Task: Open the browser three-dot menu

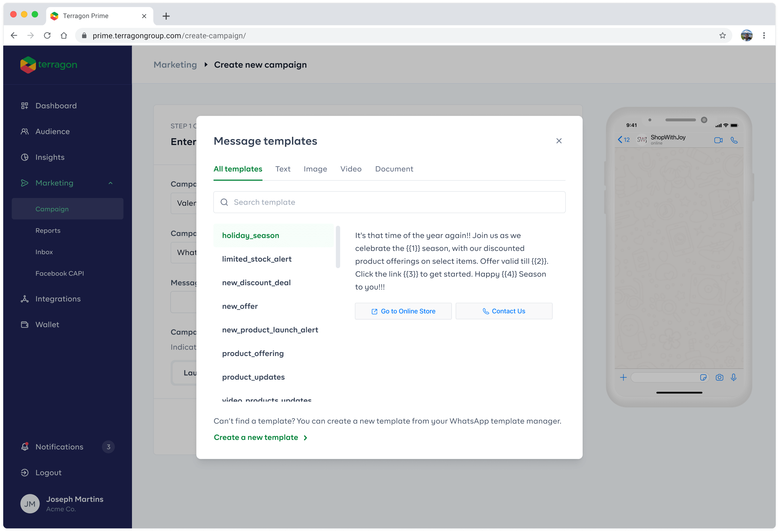Action: click(x=764, y=35)
